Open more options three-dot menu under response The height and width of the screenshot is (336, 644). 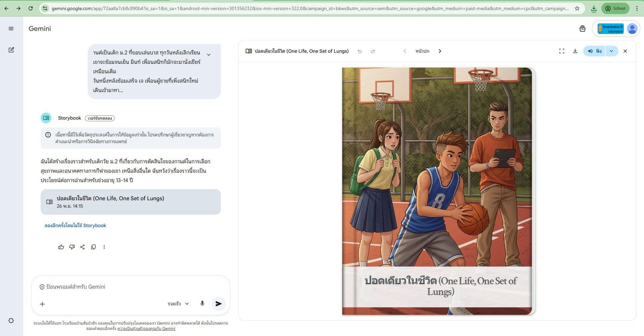click(104, 247)
